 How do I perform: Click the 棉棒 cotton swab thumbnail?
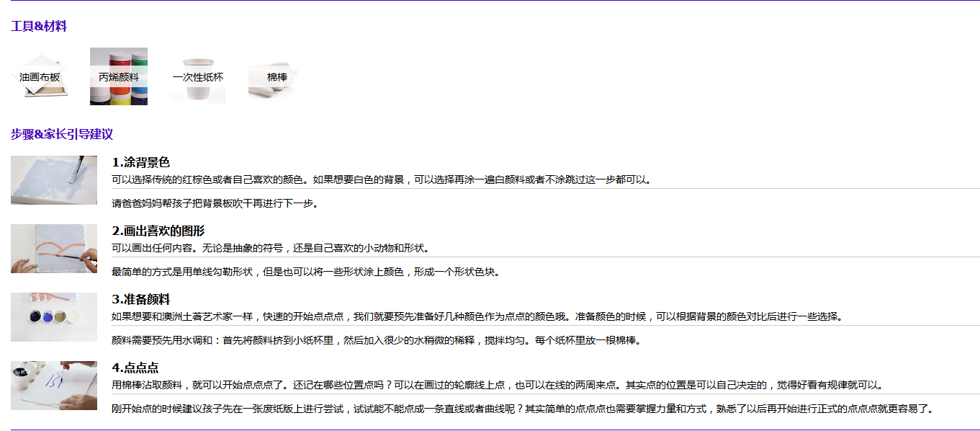pos(277,76)
